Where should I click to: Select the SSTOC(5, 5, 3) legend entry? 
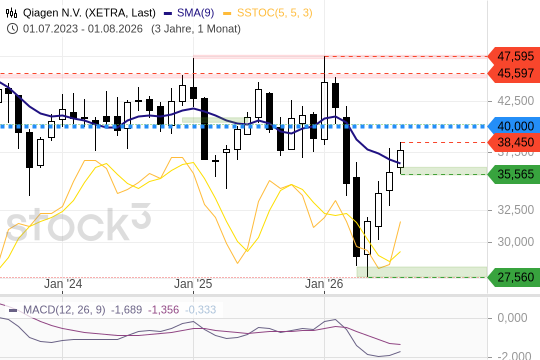[274, 13]
